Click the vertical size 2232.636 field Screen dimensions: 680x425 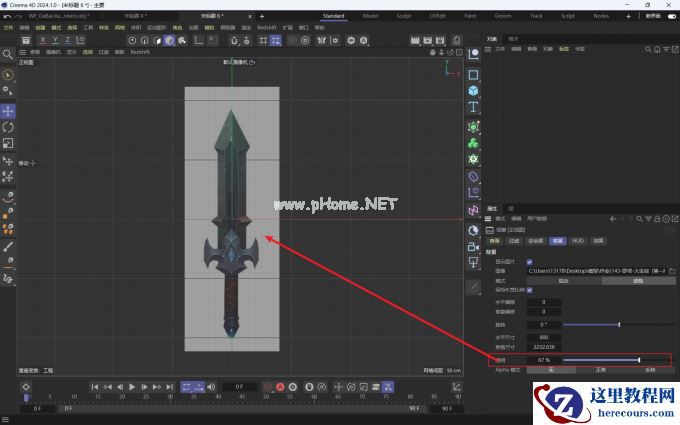544,347
